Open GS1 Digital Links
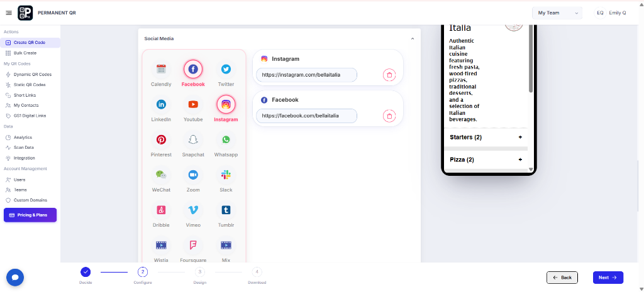 [x=30, y=116]
